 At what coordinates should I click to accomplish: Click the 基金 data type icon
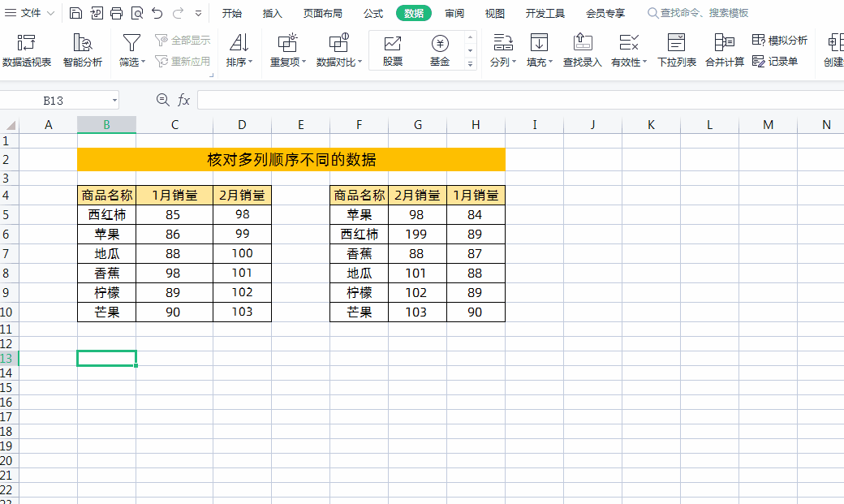440,50
